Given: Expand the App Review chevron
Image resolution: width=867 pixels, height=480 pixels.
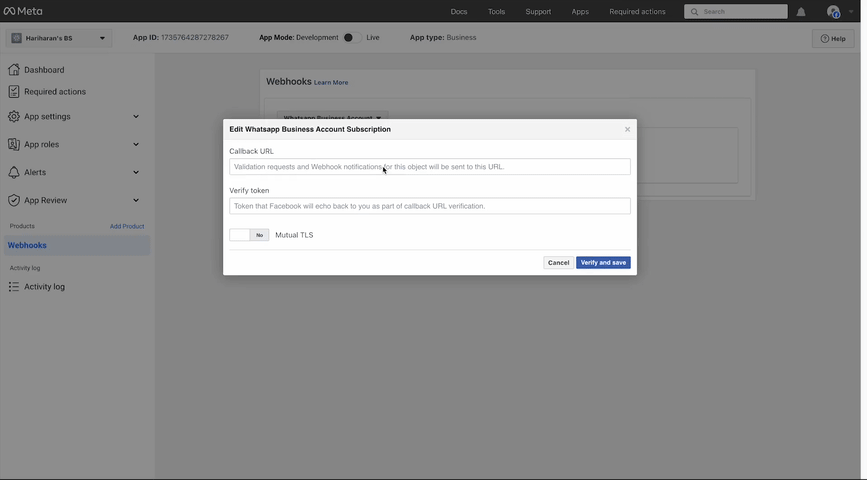Looking at the screenshot, I should coord(136,200).
